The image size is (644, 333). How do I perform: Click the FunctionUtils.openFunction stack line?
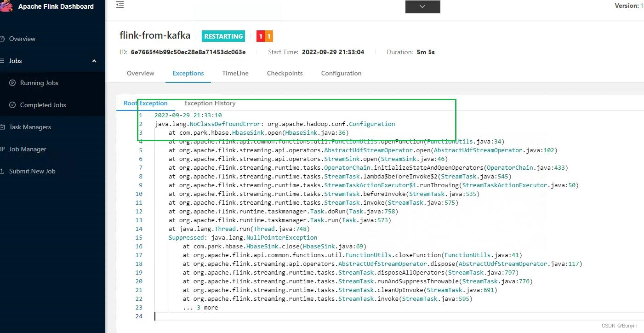[336, 141]
